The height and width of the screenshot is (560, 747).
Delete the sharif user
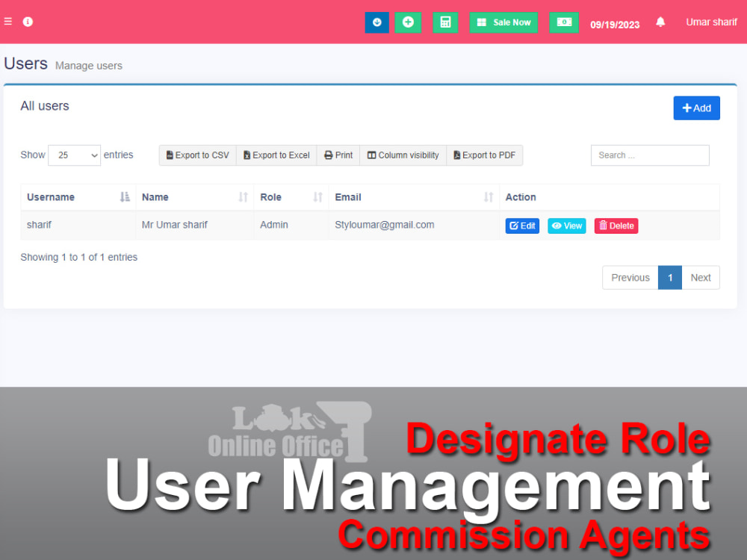(x=616, y=225)
